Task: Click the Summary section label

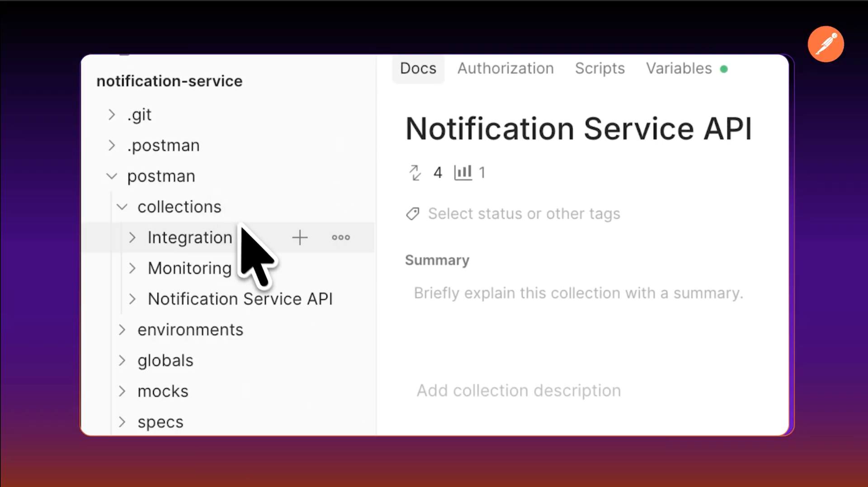Action: pos(437,260)
